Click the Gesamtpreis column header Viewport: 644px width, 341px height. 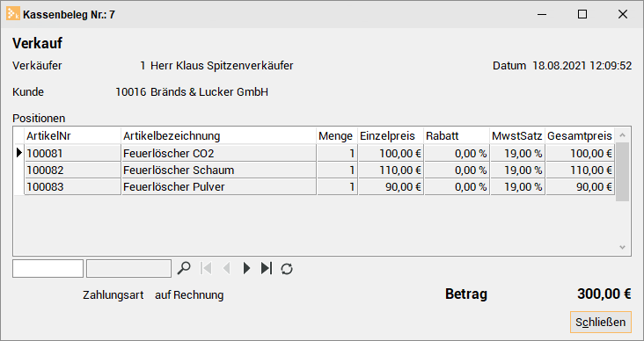coord(580,136)
